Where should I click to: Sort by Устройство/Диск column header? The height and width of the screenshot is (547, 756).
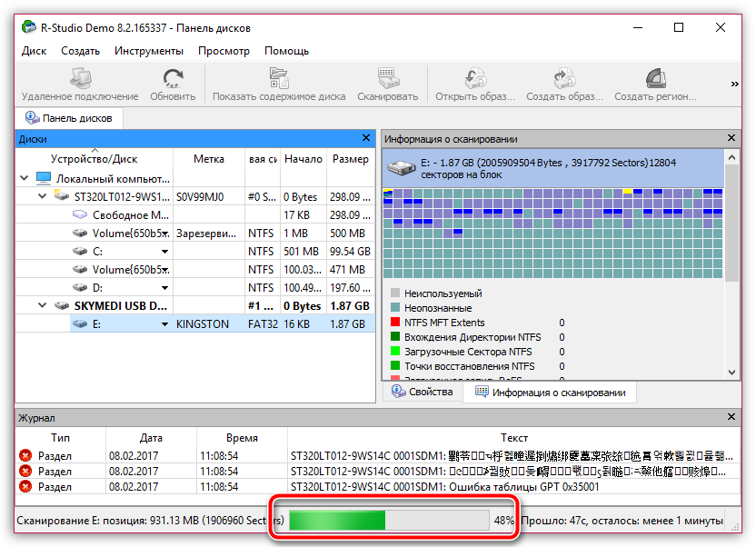(94, 159)
